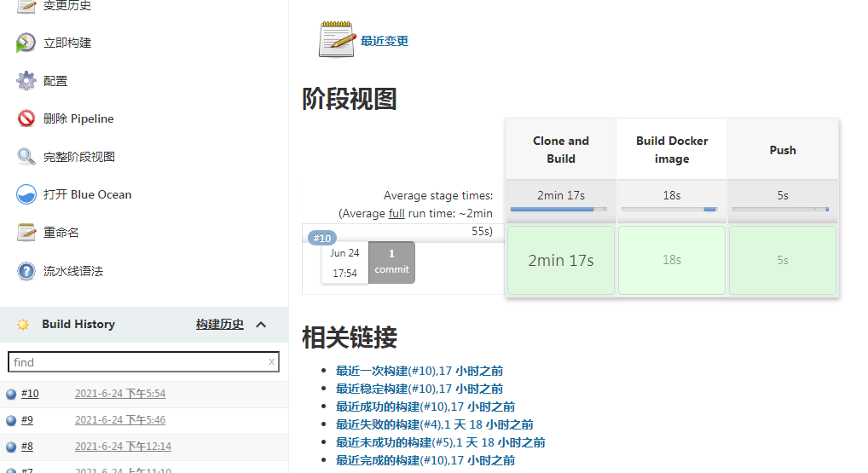Image resolution: width=868 pixels, height=473 pixels.
Task: Open the 配置 menu entry
Action: [55, 81]
